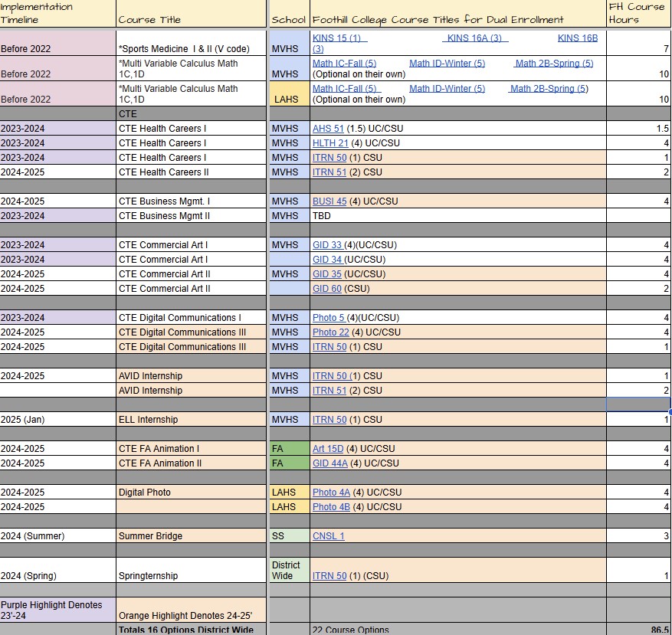Open the Art 15D course link
This screenshot has width=672, height=635.
328,449
